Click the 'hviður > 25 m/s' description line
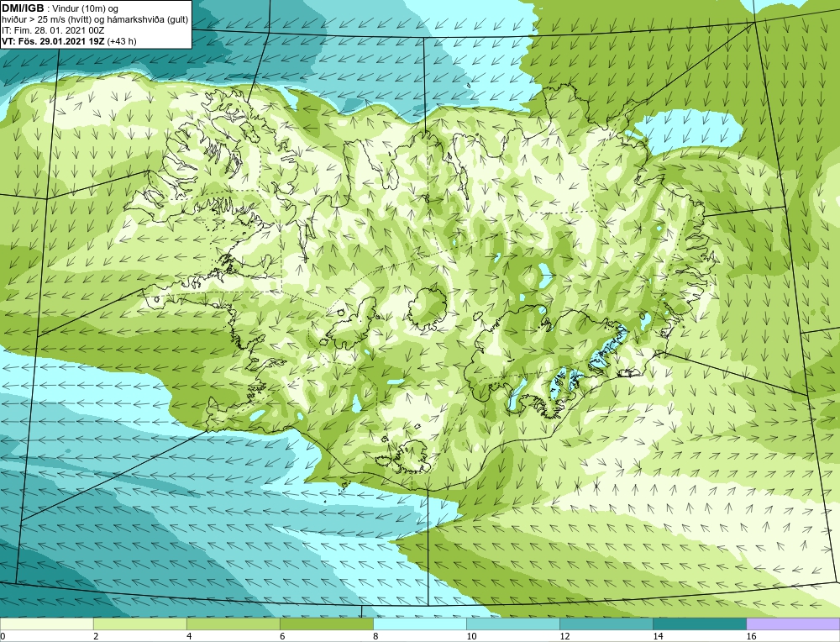This screenshot has width=840, height=642. pos(95,20)
